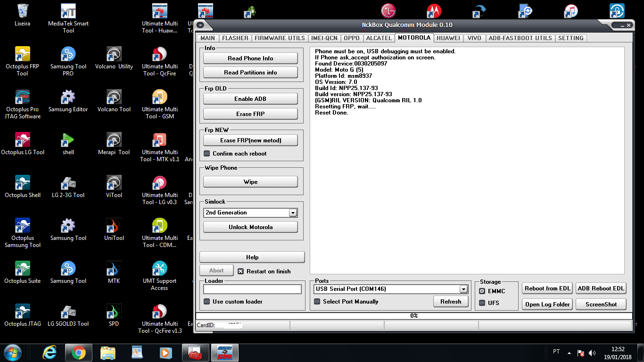Click Erase FRP(new metod) button
The width and height of the screenshot is (644, 362).
(250, 140)
